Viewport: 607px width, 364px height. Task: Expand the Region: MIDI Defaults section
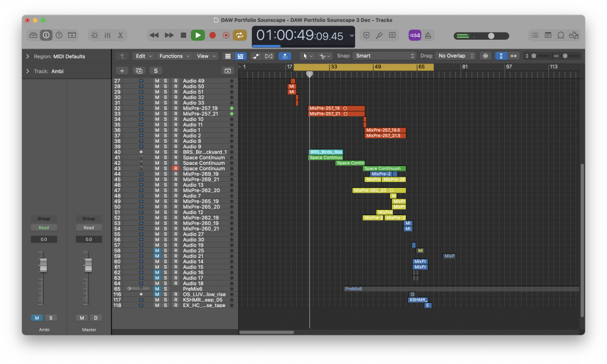pos(27,56)
